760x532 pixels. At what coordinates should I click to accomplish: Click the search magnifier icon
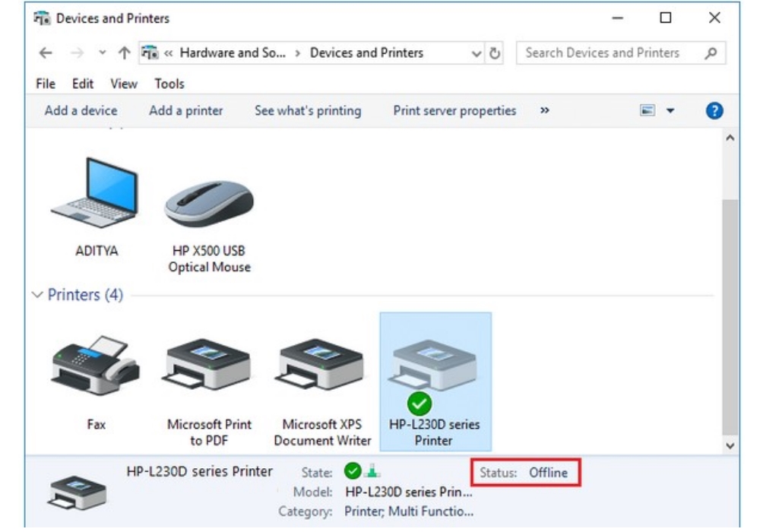[711, 53]
